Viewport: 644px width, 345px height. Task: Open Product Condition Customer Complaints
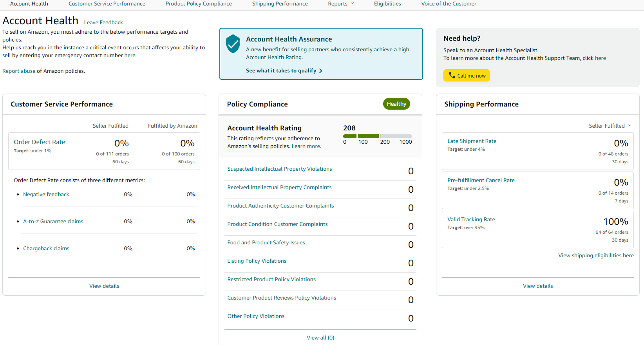[277, 224]
